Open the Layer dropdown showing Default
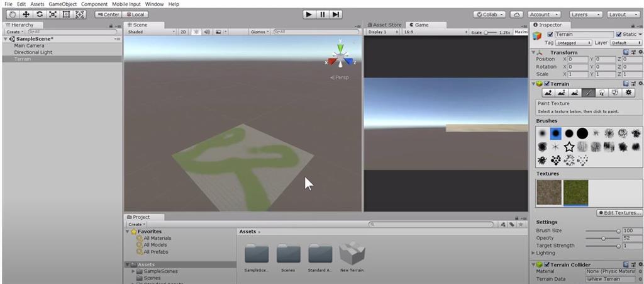The width and height of the screenshot is (644, 284). click(x=626, y=43)
